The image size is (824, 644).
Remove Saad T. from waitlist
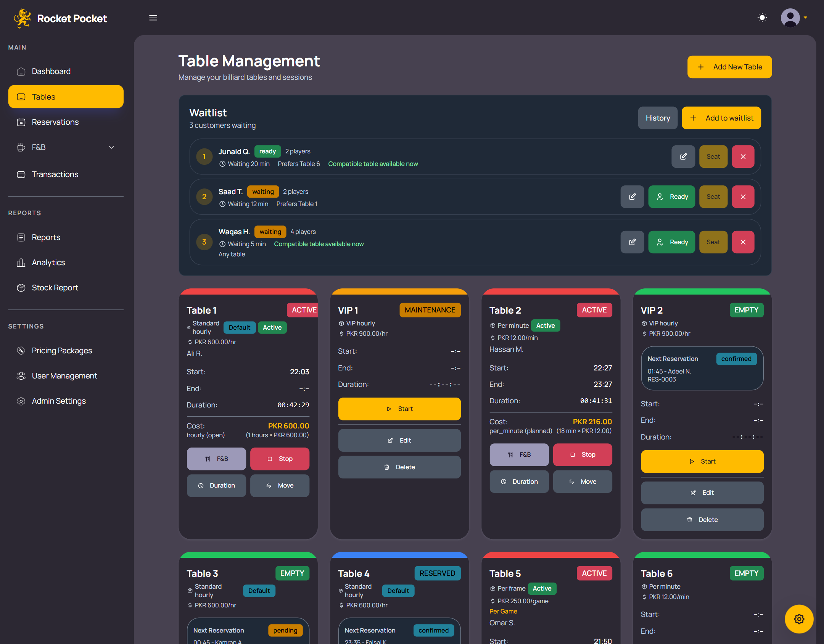click(x=743, y=197)
